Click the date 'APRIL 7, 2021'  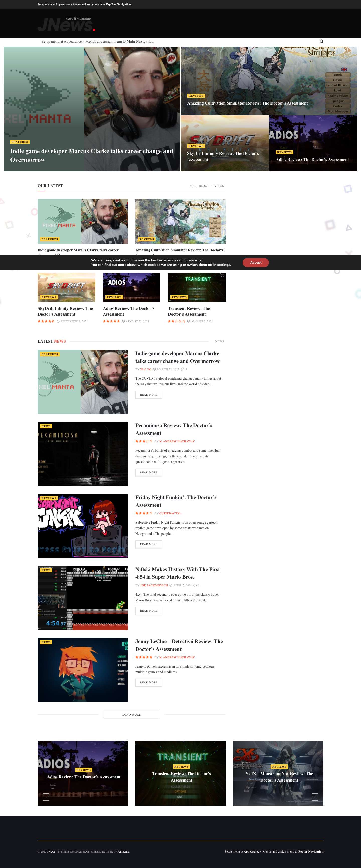183,585
